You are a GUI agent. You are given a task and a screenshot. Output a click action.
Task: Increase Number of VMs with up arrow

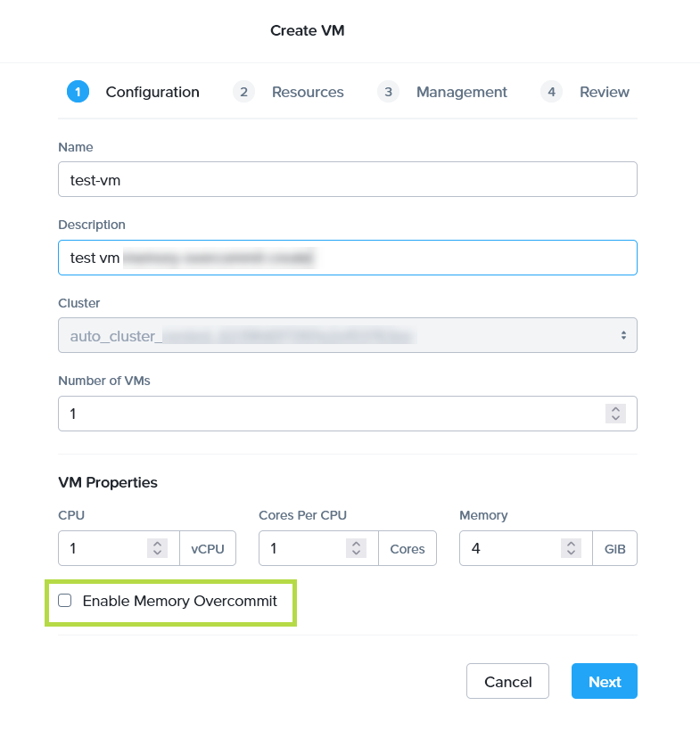click(615, 409)
